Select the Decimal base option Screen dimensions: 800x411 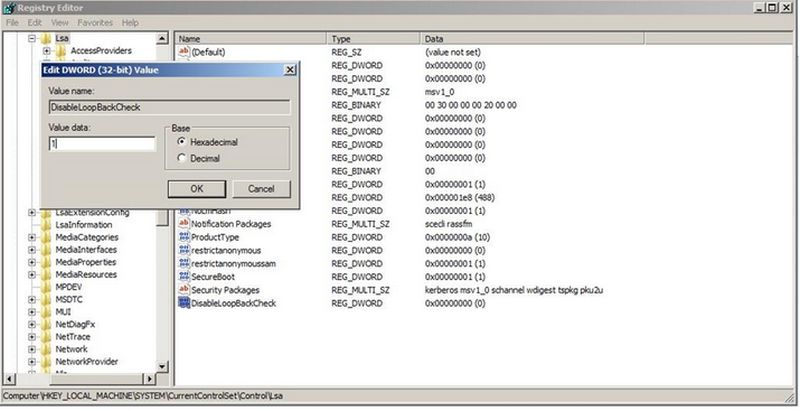(181, 158)
